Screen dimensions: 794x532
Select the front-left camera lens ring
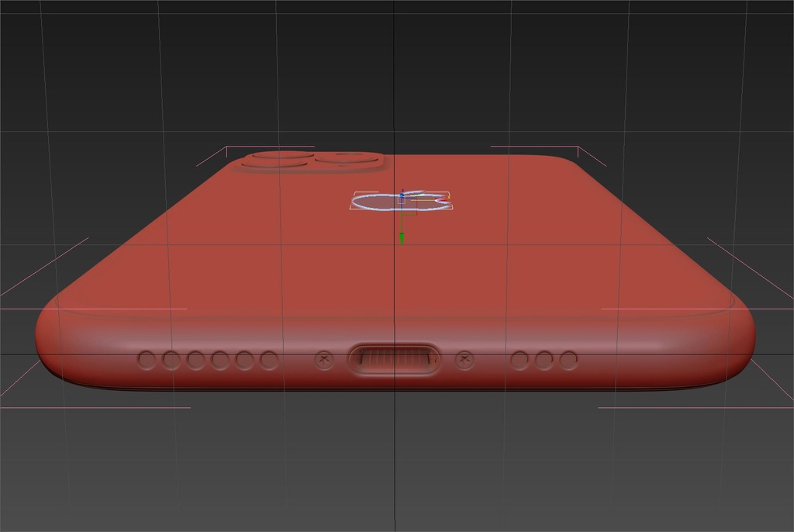coord(276,163)
